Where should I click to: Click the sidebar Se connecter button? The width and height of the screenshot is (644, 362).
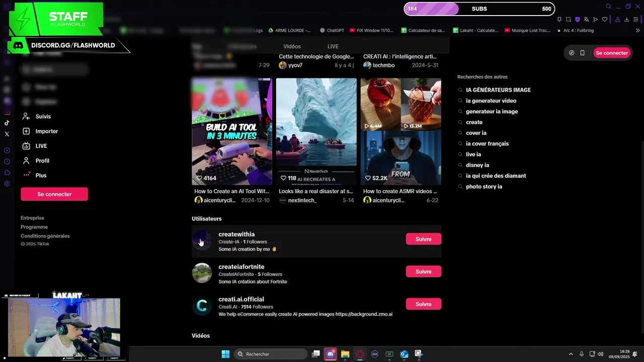coord(54,194)
